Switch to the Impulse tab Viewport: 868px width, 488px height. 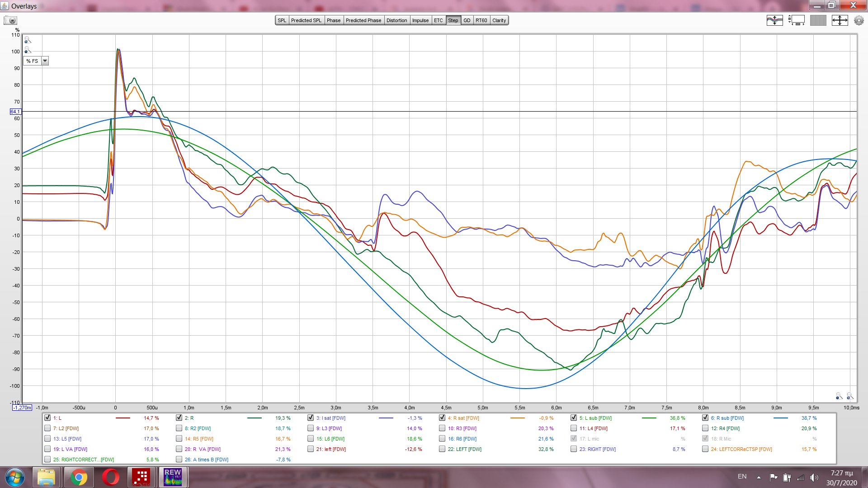click(420, 20)
